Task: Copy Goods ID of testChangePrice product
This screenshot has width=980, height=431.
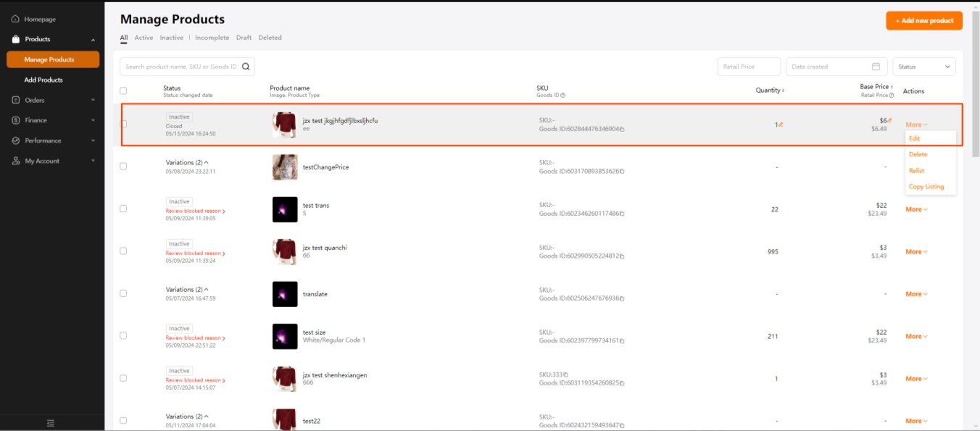Action: pyautogui.click(x=622, y=172)
